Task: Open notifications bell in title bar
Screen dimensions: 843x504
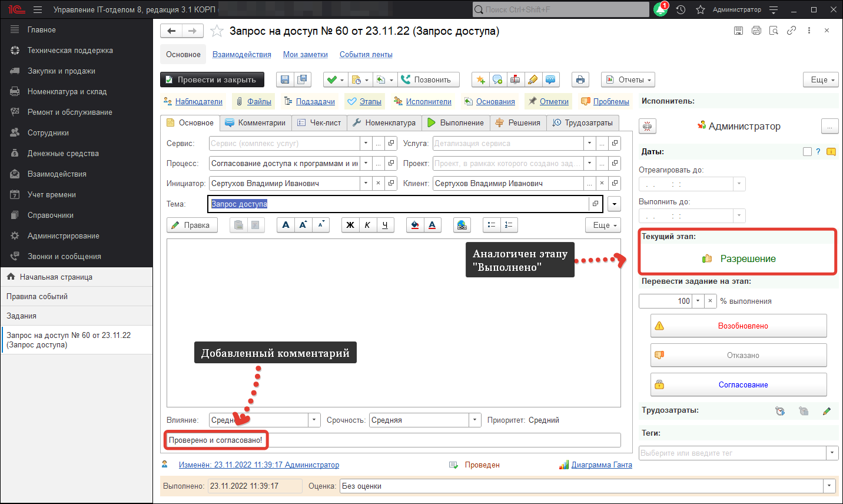Action: coord(661,9)
